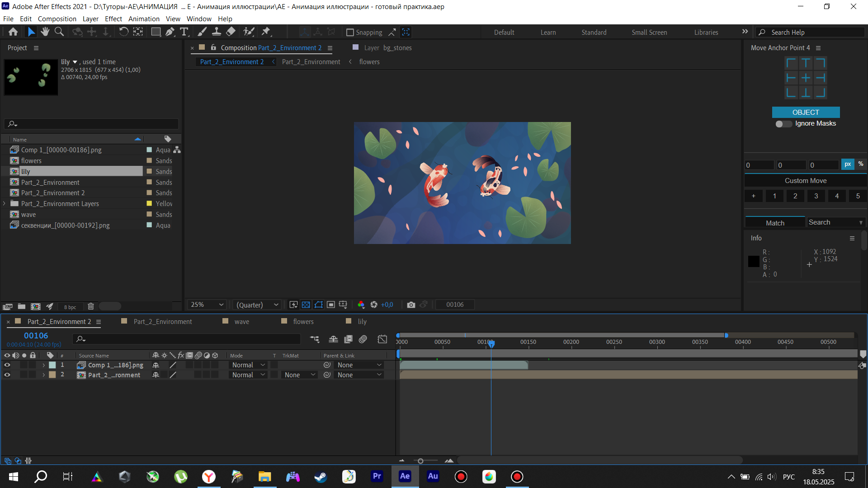Image resolution: width=868 pixels, height=488 pixels.
Task: Open the Effect menu
Action: tap(113, 19)
